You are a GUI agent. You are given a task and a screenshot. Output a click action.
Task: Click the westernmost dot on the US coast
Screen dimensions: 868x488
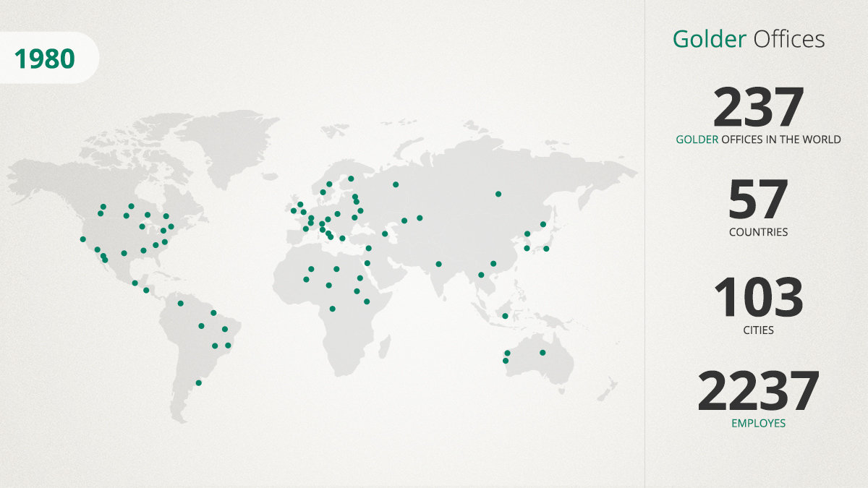coord(83,239)
